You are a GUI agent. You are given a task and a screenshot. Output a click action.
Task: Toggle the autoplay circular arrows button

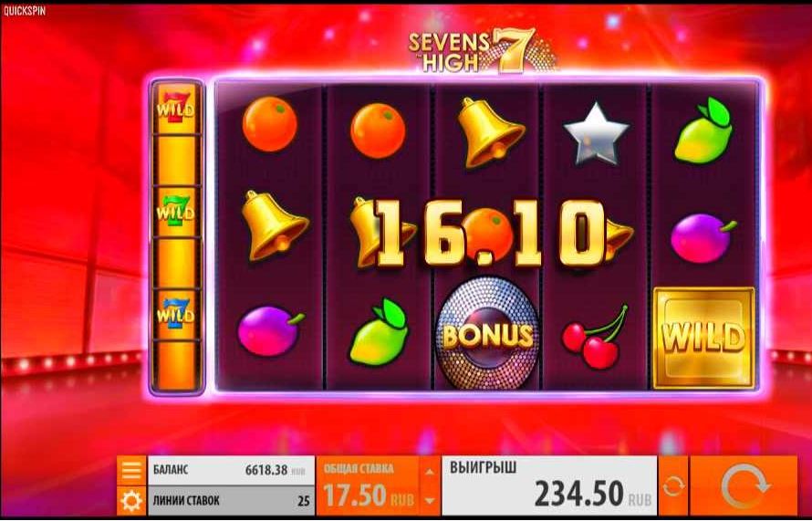click(672, 485)
